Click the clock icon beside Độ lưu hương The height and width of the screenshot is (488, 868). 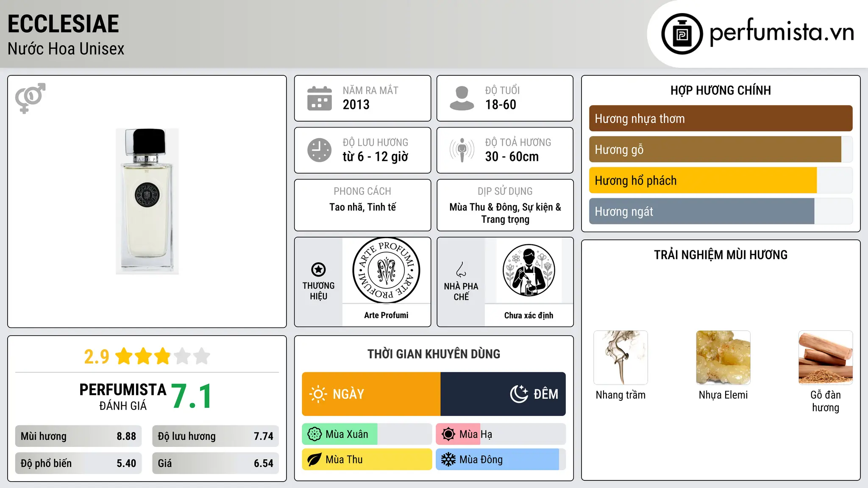320,150
